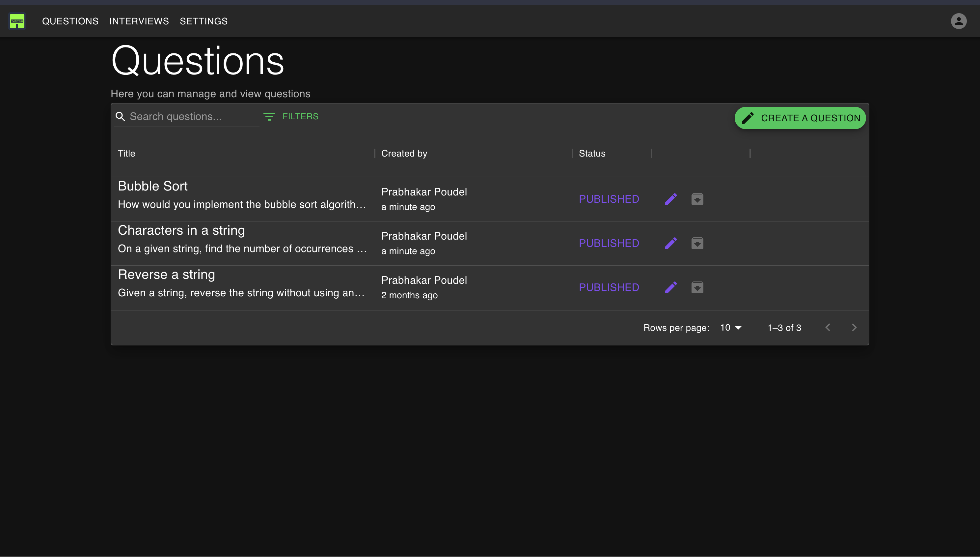Click Bubble Sort's PUBLISHED status
The width and height of the screenshot is (980, 557).
click(609, 199)
